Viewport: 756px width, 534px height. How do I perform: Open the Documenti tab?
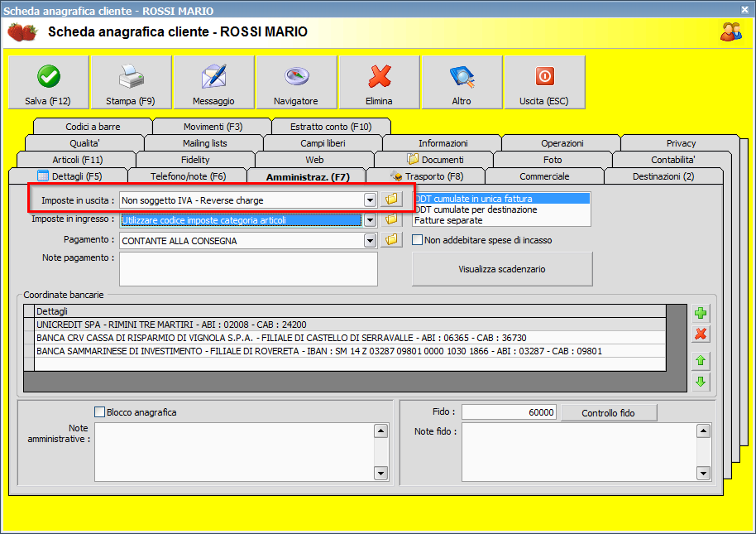click(x=434, y=160)
